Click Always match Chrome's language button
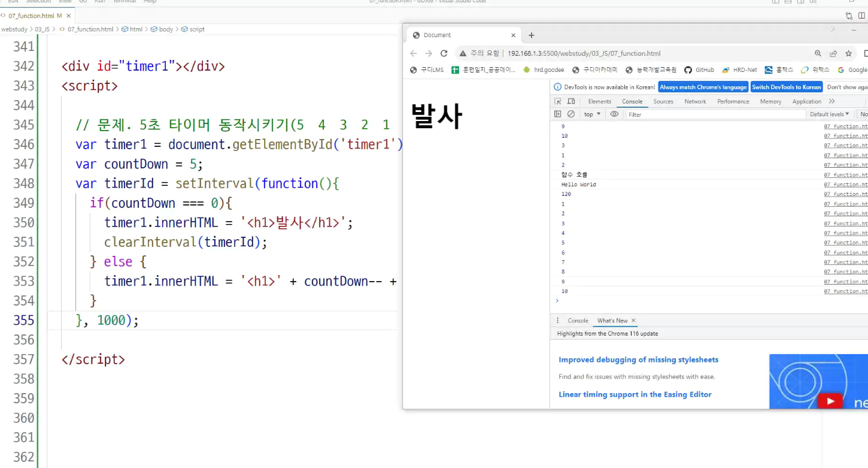Image resolution: width=868 pixels, height=468 pixels. click(x=703, y=87)
